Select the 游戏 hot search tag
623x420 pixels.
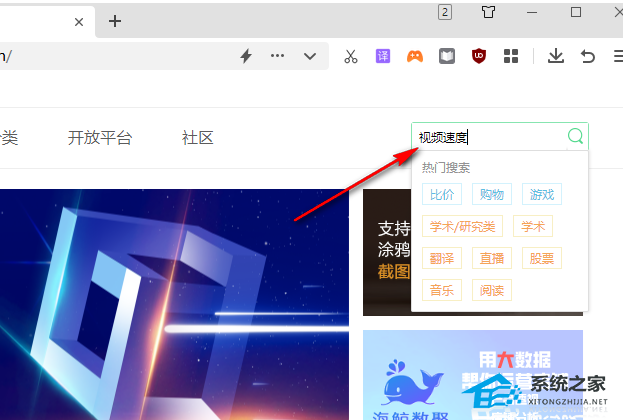[542, 194]
